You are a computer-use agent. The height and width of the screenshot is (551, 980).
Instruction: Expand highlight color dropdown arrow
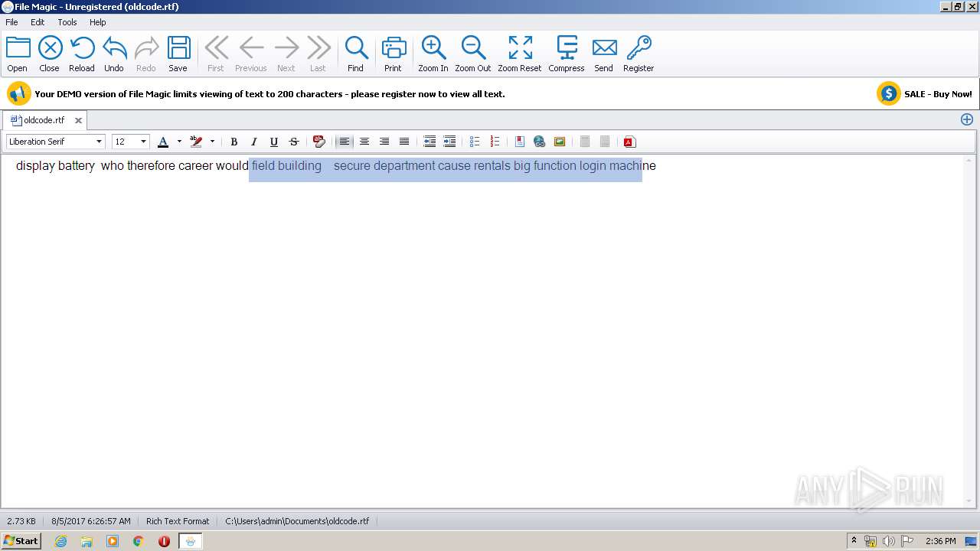click(x=212, y=142)
